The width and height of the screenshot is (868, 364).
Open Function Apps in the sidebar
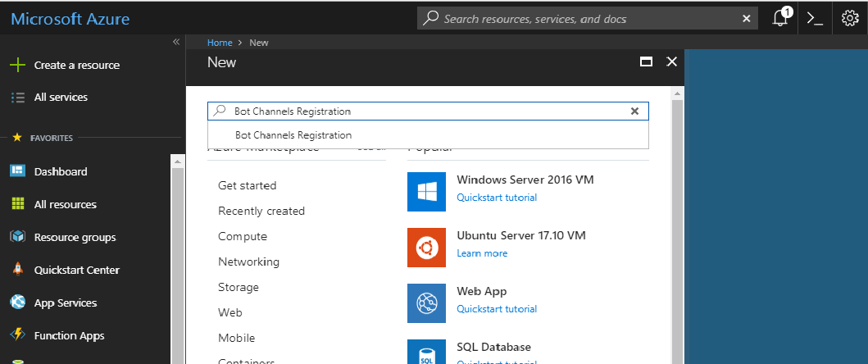(x=69, y=335)
